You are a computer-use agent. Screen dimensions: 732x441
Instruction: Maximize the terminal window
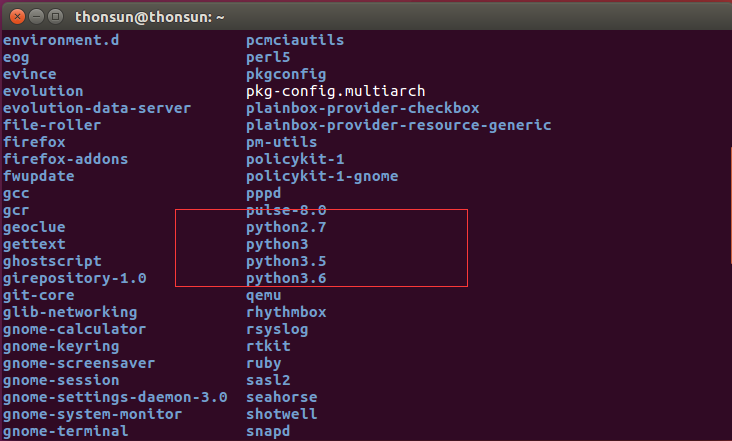56,17
